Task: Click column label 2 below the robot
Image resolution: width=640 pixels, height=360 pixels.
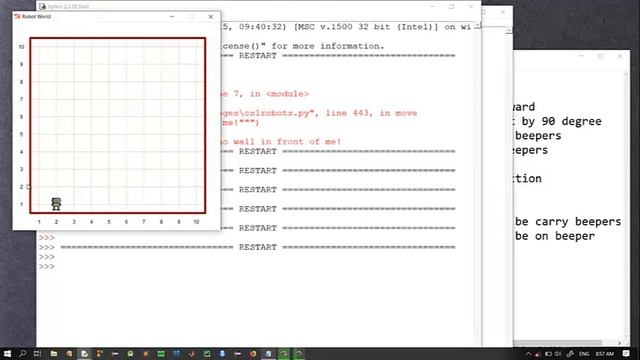Action: pos(56,222)
